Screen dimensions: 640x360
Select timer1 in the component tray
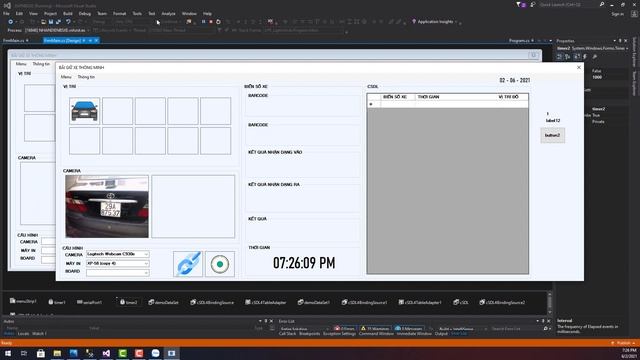click(56, 302)
